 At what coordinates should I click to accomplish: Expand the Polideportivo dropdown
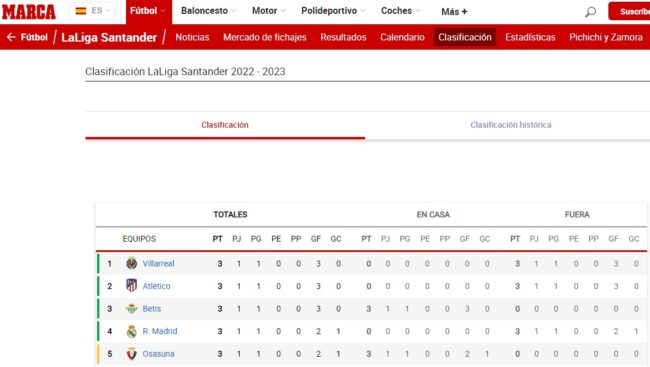333,11
